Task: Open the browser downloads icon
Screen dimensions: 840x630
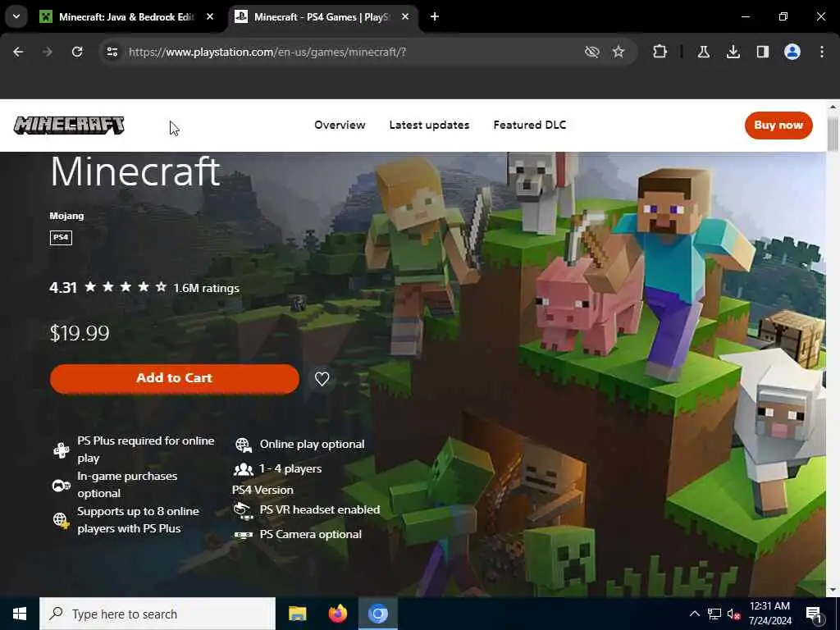Action: pos(733,52)
